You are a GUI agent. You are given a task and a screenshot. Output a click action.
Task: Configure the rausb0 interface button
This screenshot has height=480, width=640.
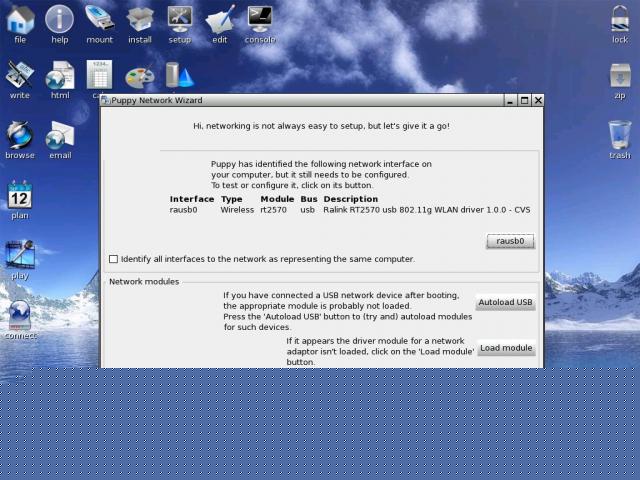point(510,241)
